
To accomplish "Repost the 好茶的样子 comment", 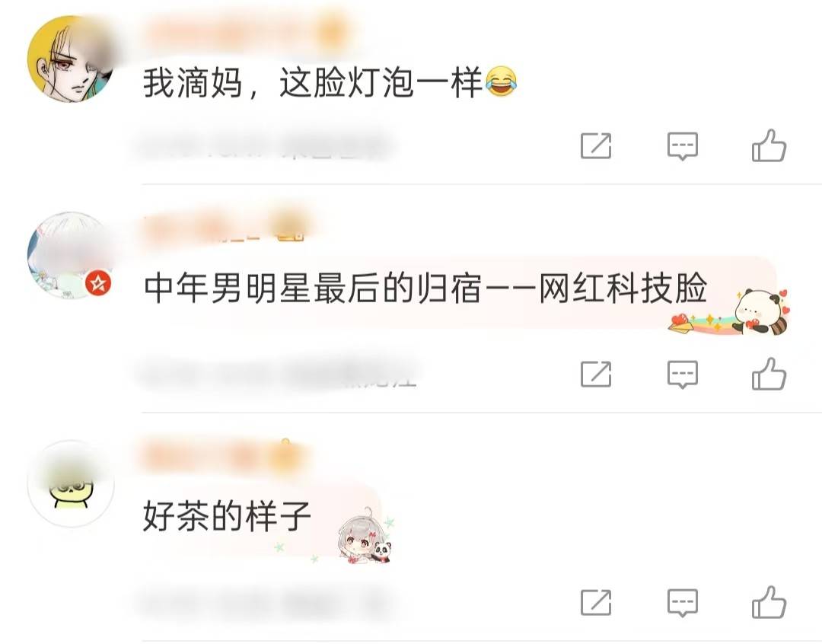I will 596,603.
